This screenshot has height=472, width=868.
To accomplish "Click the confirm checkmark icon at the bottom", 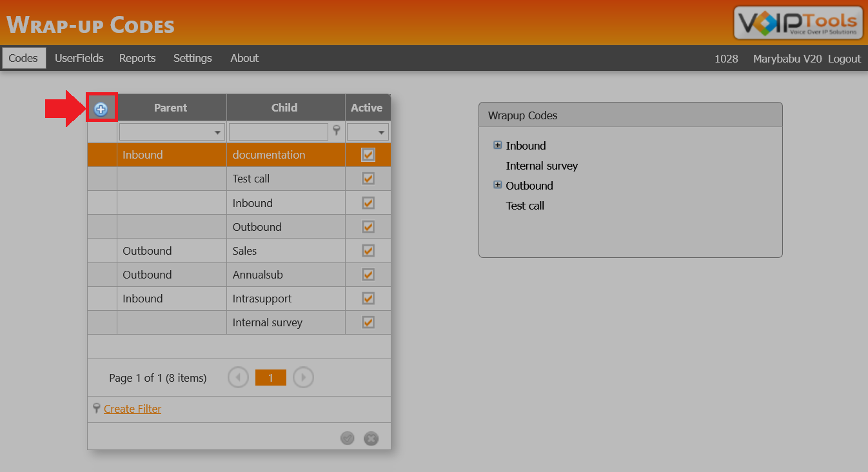I will [x=348, y=438].
